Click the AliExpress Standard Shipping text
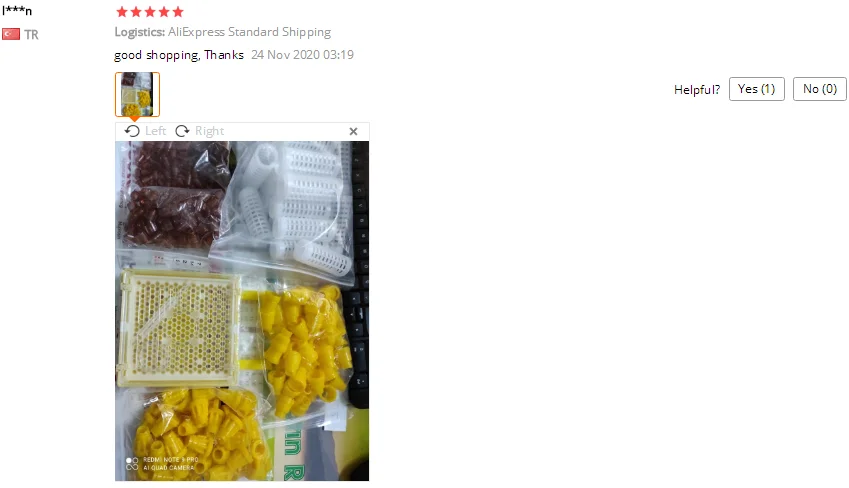This screenshot has height=488, width=849. click(x=249, y=32)
